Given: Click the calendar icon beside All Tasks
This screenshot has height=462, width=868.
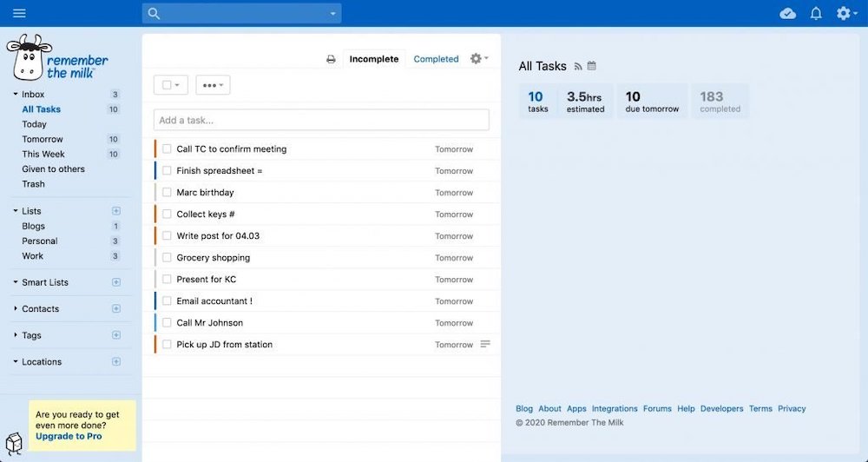Looking at the screenshot, I should 592,66.
